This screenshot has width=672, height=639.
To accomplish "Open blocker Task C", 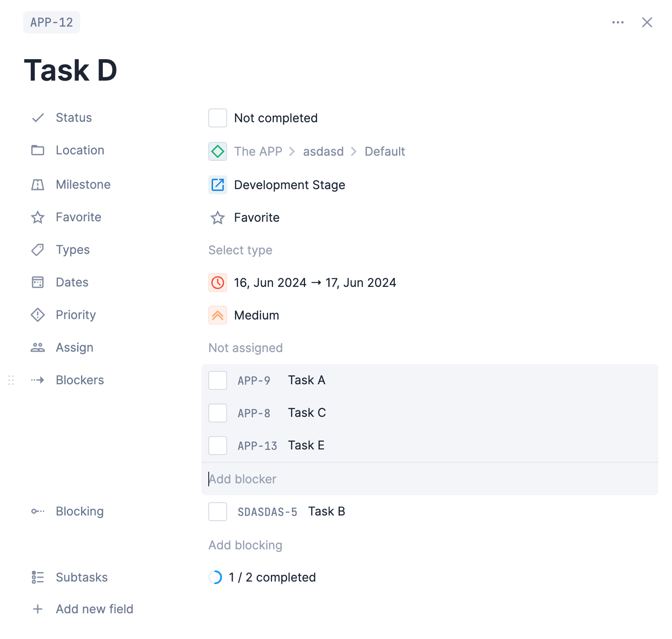I will [x=307, y=413].
